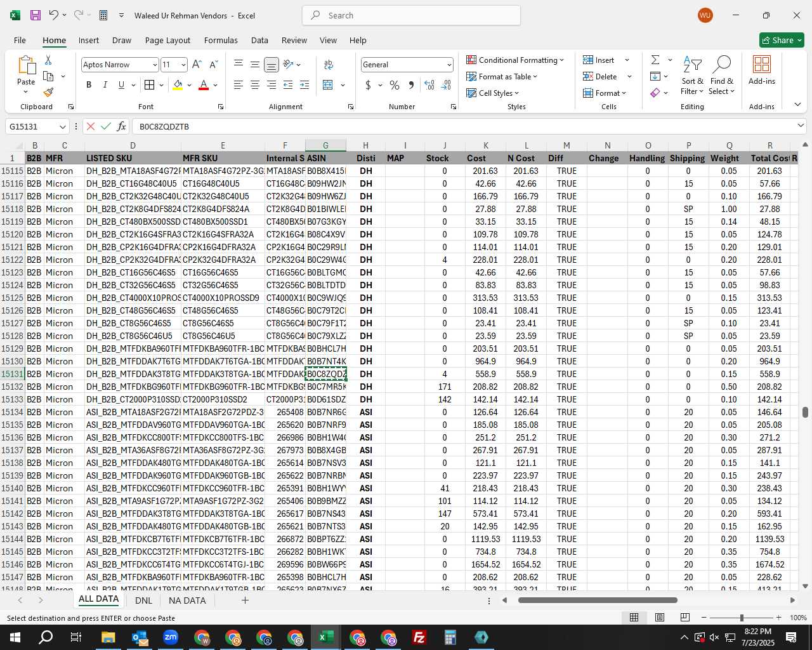Increase decimal places
The width and height of the screenshot is (812, 650).
click(429, 85)
